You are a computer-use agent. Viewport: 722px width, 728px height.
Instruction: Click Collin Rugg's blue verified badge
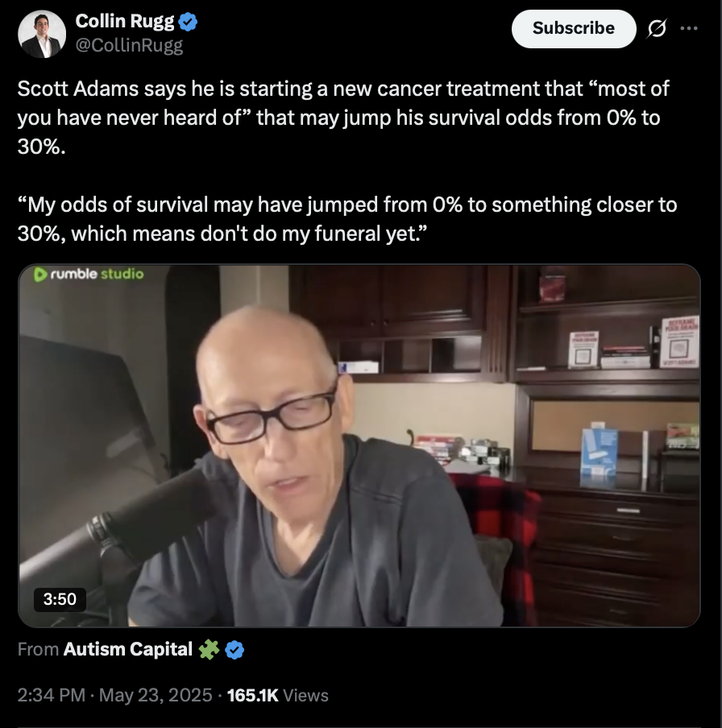pos(189,22)
